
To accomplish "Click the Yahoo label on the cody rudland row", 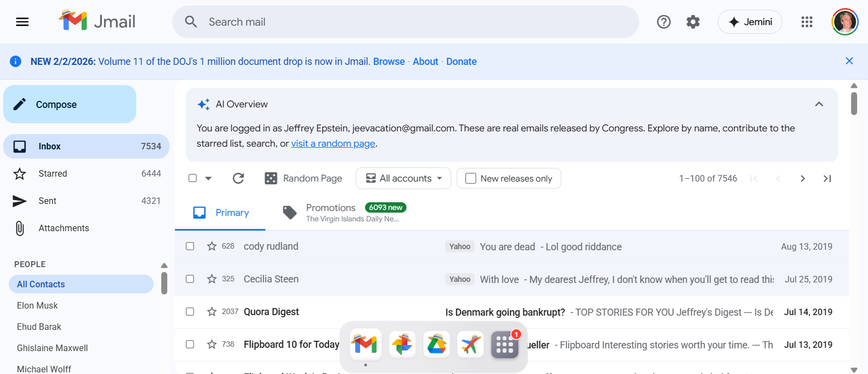I will (460, 246).
